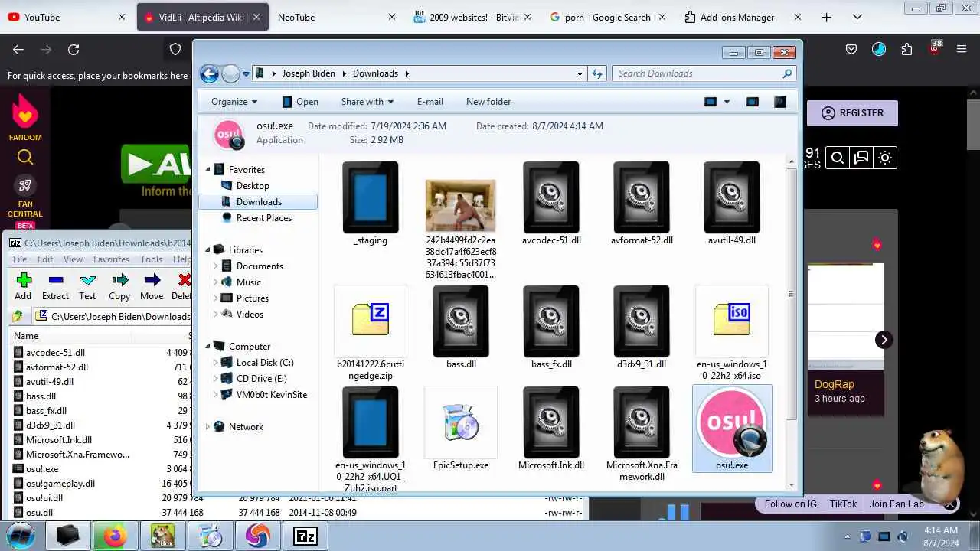Image resolution: width=980 pixels, height=551 pixels.
Task: Click the Copy button in 7-Zip
Action: [x=119, y=286]
